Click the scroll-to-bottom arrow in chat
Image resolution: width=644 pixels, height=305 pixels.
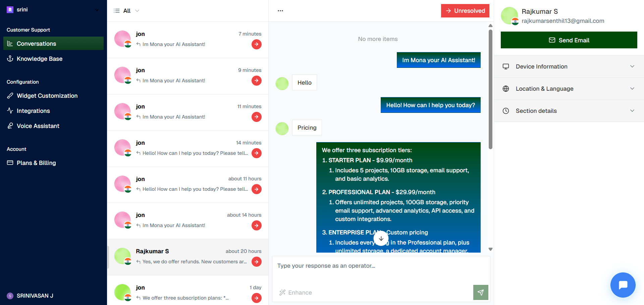381,238
